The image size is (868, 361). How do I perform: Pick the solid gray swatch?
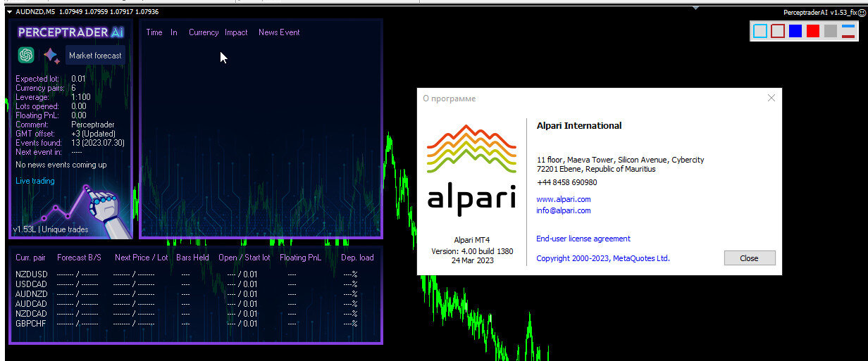pos(831,31)
